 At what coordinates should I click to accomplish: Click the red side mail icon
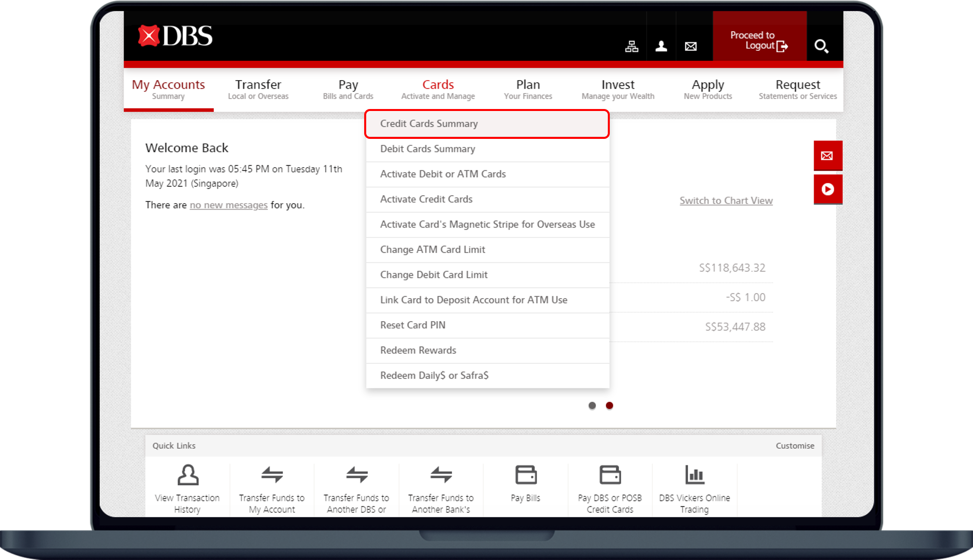click(x=828, y=156)
